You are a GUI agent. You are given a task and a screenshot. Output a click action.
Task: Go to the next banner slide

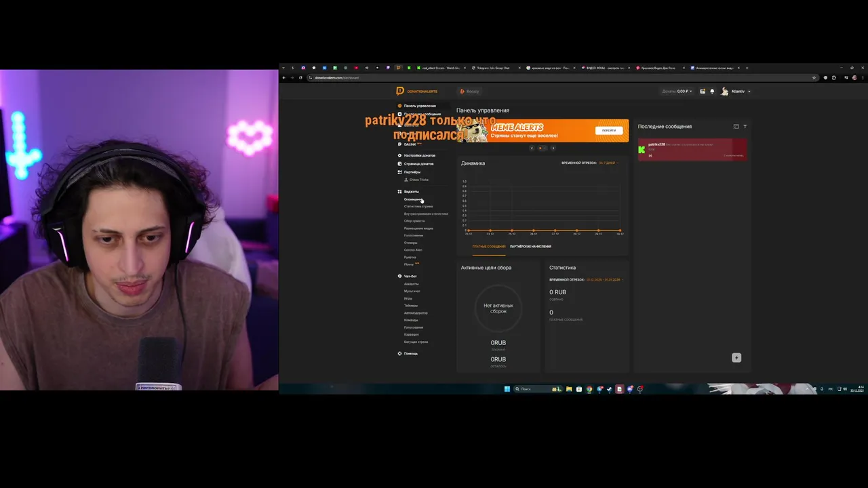(553, 148)
